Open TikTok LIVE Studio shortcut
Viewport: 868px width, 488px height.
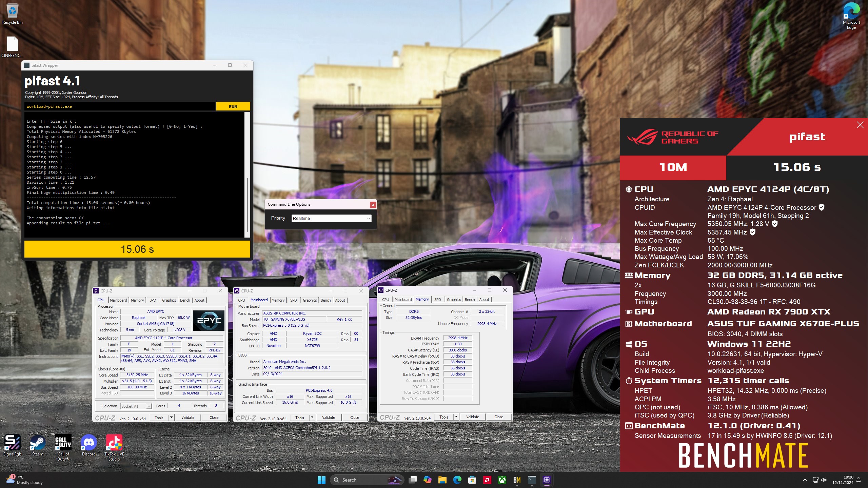[x=114, y=447]
